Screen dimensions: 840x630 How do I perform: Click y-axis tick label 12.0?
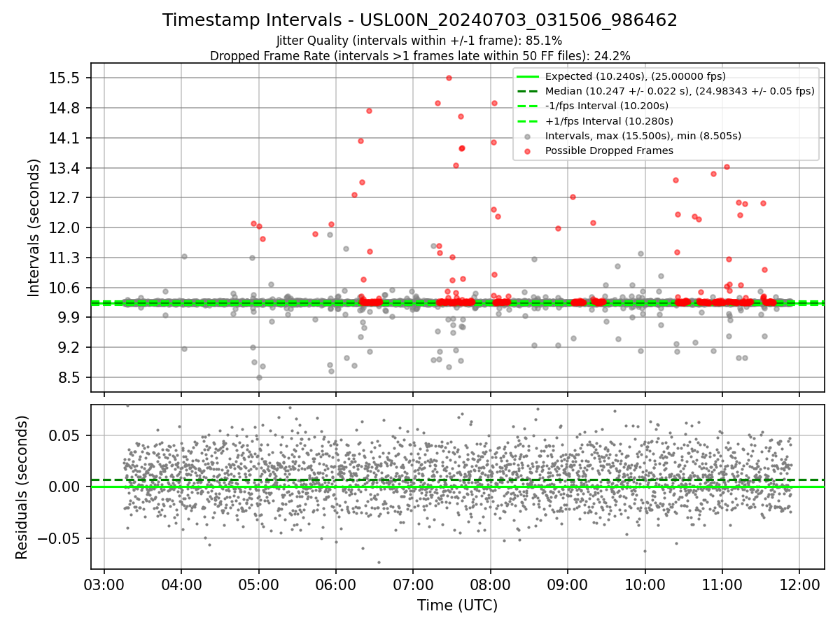coord(64,227)
